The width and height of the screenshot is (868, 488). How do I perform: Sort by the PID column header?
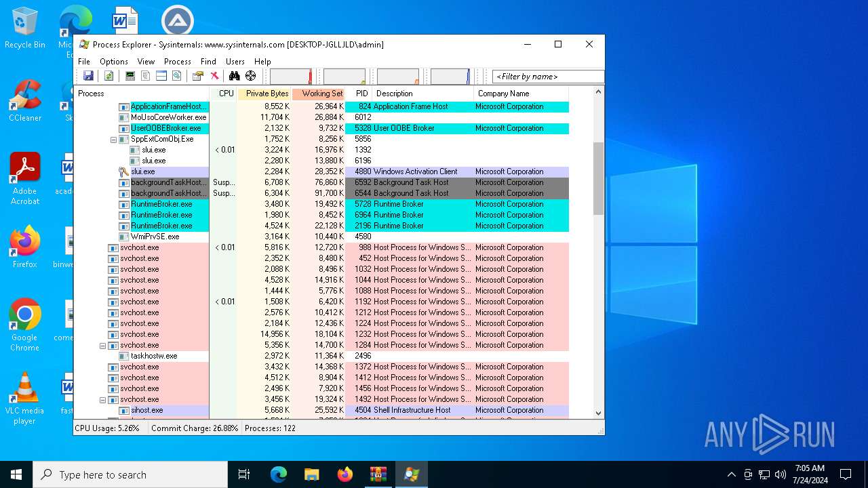pos(359,94)
